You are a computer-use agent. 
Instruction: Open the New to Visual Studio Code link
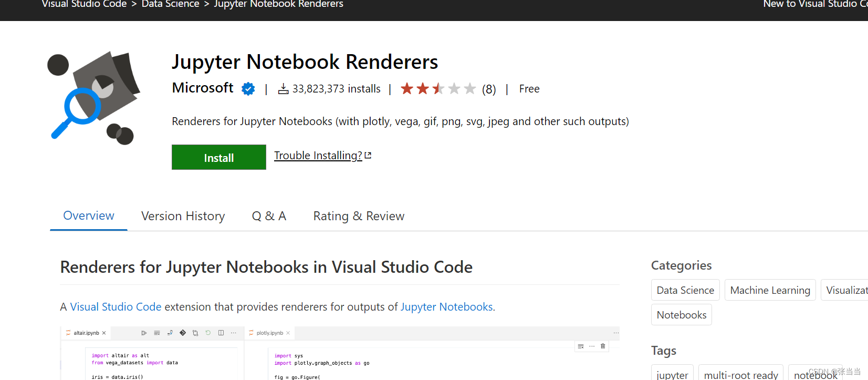(815, 4)
